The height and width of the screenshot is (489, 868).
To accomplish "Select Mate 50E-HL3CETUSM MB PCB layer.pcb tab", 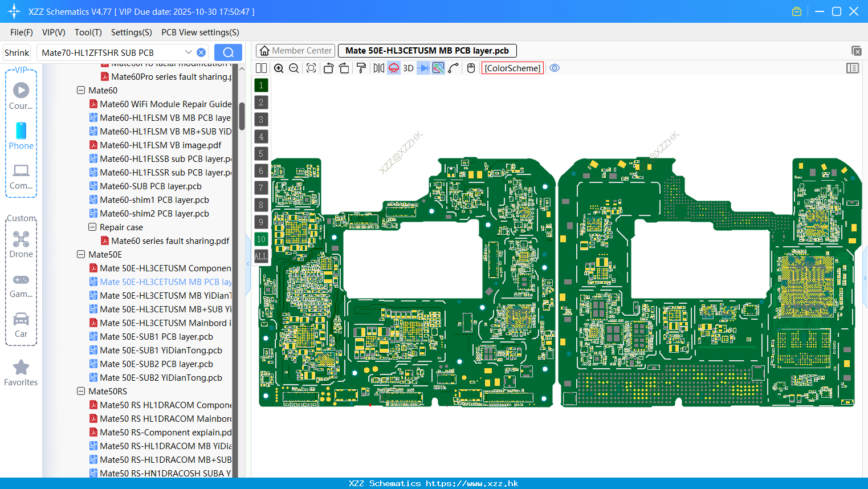I will point(427,51).
